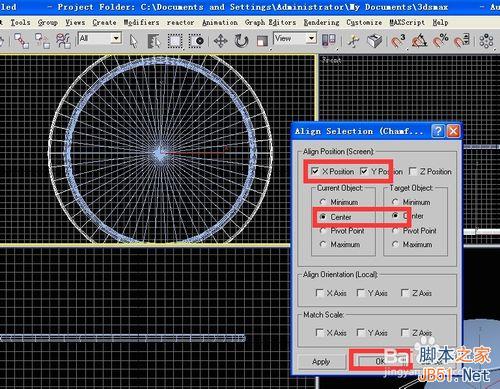Open the MAXScript menu

point(407,22)
